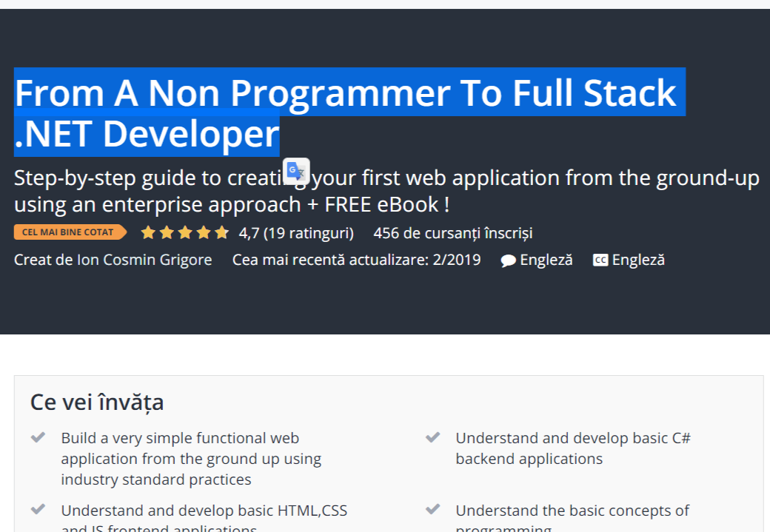Image resolution: width=770 pixels, height=532 pixels.
Task: Click the '456 de cursanți înscriși' text
Action: pos(452,233)
